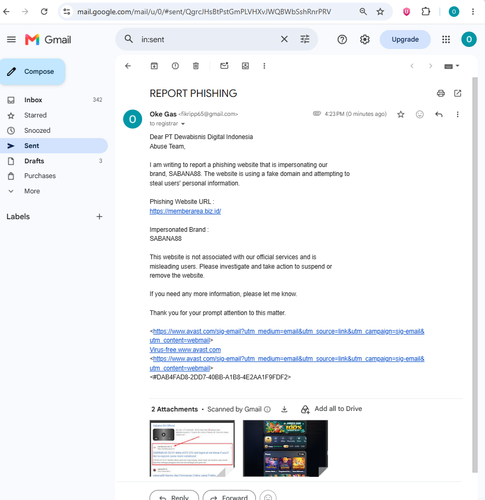
Task: Star the message from Oke Gas
Action: 401,114
